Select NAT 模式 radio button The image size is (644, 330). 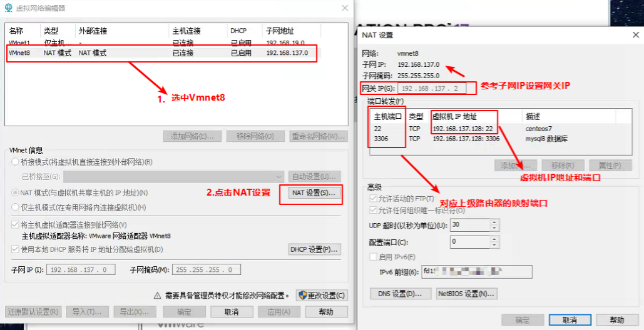click(x=16, y=192)
